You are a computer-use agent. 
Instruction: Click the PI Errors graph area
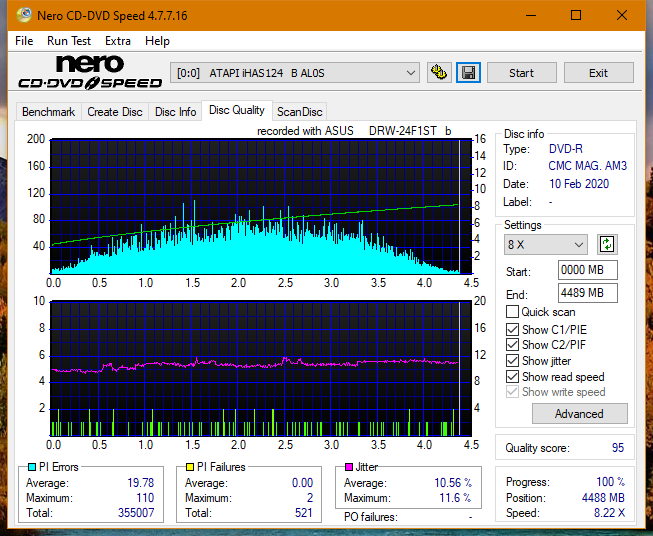(261, 207)
